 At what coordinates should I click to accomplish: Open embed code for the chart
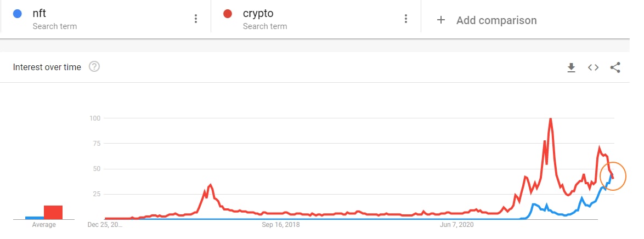pos(593,67)
